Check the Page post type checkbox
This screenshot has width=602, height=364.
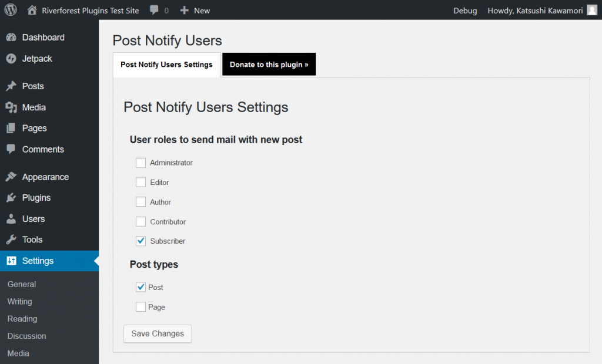click(x=141, y=307)
